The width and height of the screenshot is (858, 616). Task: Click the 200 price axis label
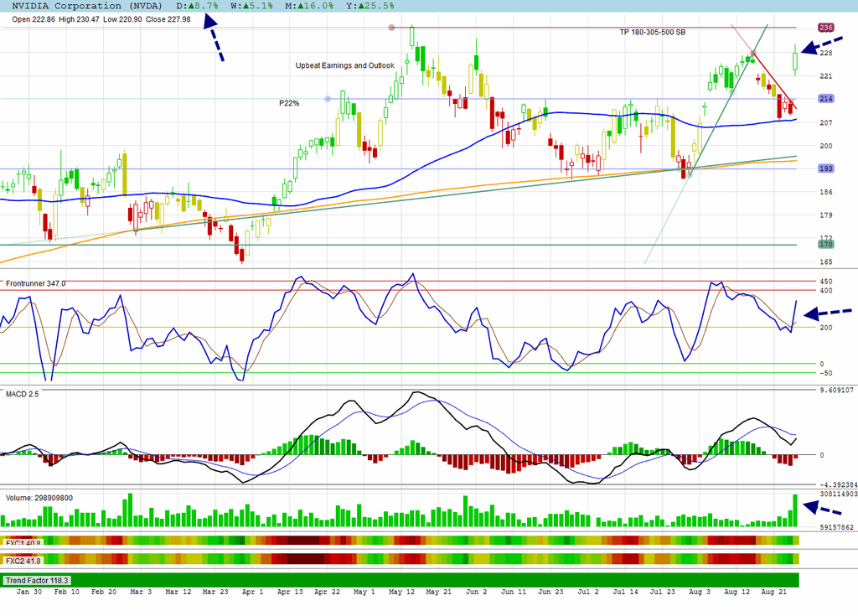click(x=825, y=146)
